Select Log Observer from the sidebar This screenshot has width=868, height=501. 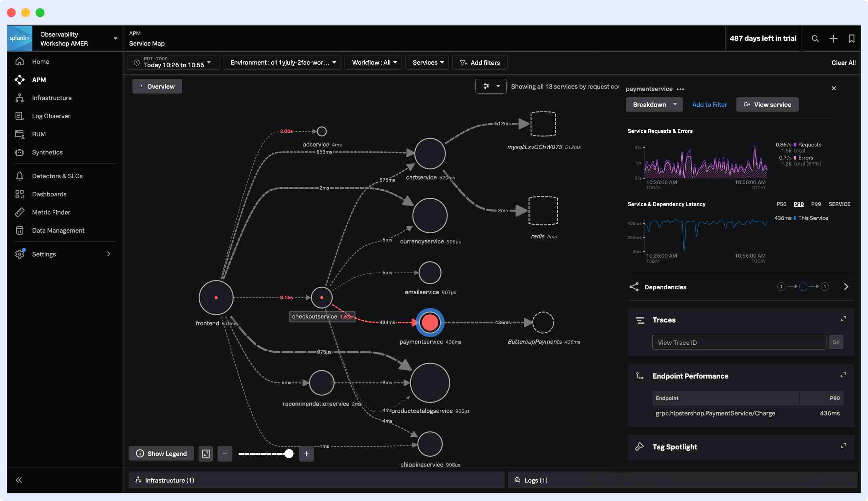click(51, 116)
